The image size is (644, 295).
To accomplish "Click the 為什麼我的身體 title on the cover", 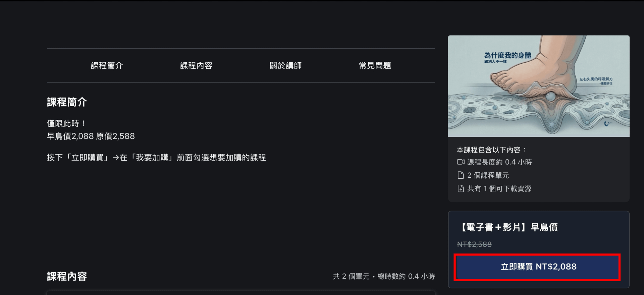I will tap(507, 55).
